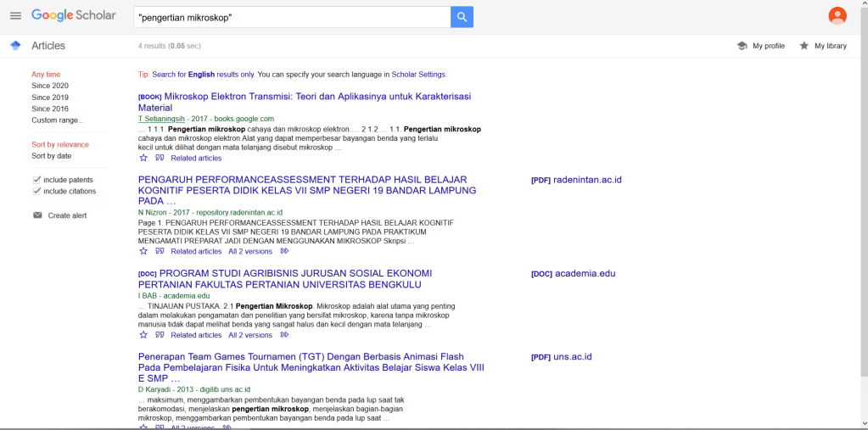Cite the Program Studi Agribisnis result
The height and width of the screenshot is (430, 868).
coord(160,335)
